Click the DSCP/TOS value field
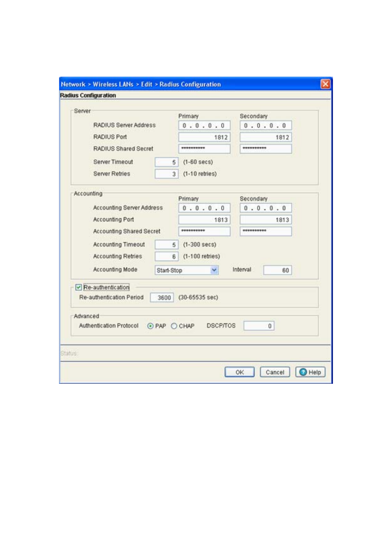 [x=259, y=326]
